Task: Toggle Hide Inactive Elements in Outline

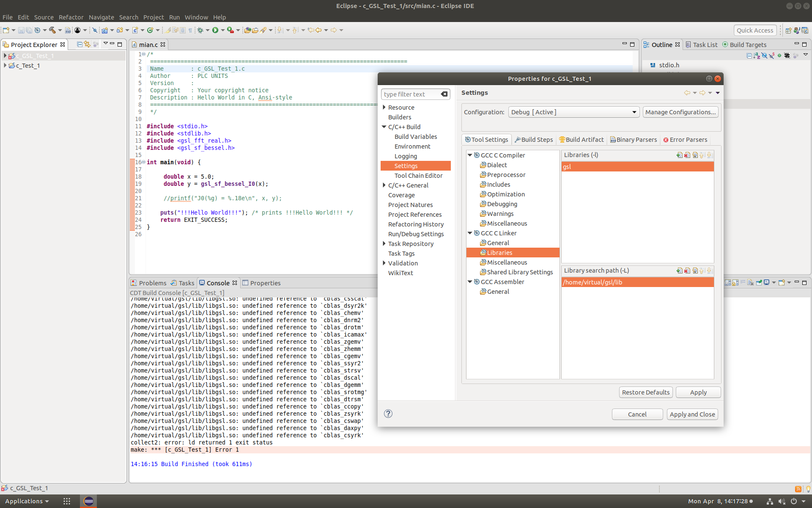Action: (787, 55)
